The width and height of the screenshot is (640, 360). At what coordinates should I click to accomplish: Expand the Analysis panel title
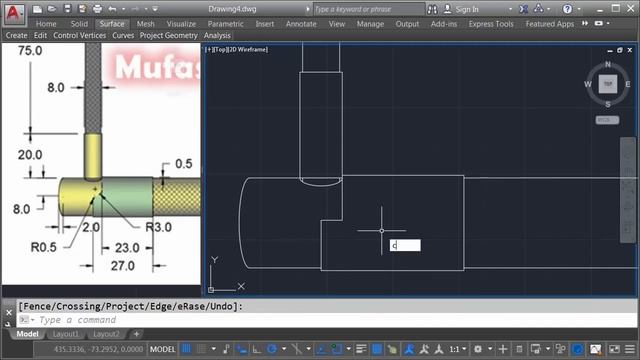[x=217, y=36]
